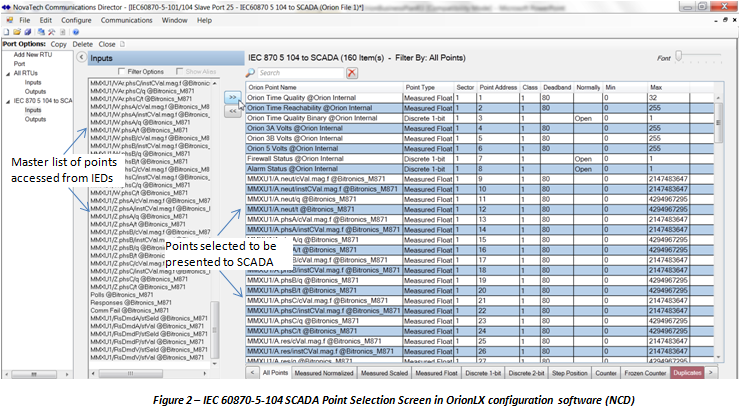
Task: Select Add New RTU in the tree
Action: pyautogui.click(x=33, y=55)
